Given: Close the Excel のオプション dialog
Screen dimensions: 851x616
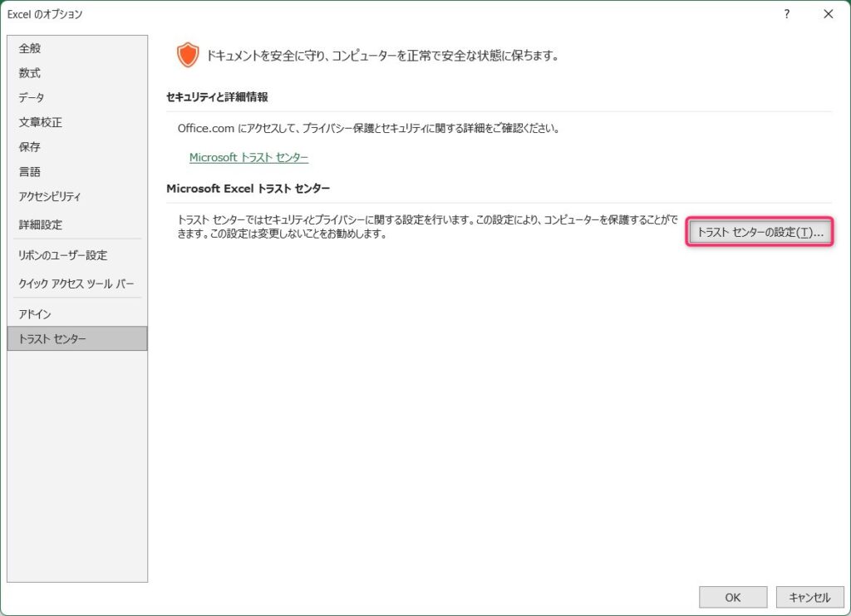Looking at the screenshot, I should click(x=828, y=14).
